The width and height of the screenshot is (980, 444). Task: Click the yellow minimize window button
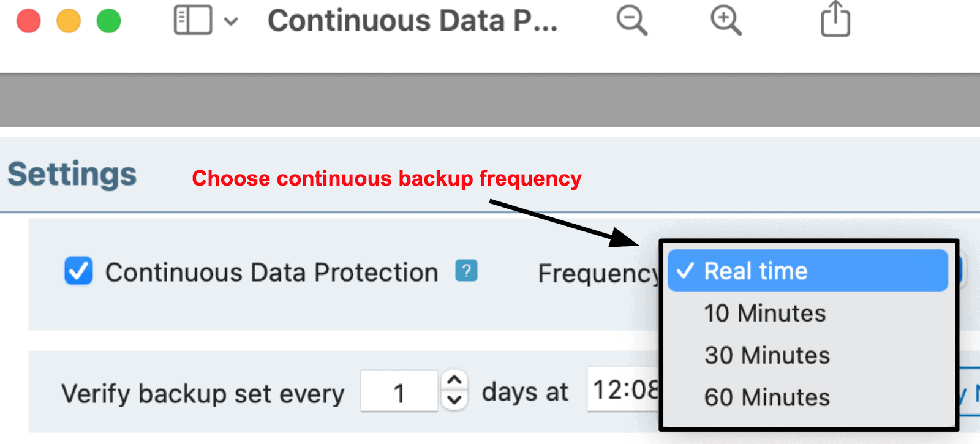pyautogui.click(x=69, y=21)
